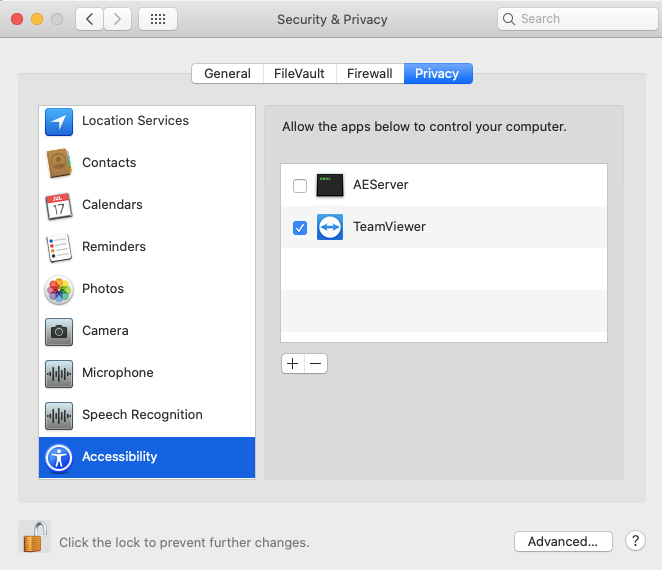Screen dimensions: 662x570
Task: Select Calendars label in sidebar
Action: (112, 204)
